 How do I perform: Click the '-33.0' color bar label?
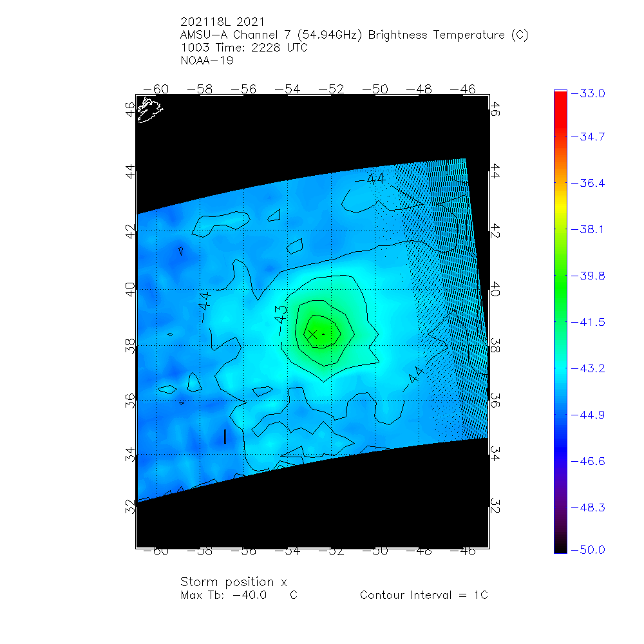point(588,93)
